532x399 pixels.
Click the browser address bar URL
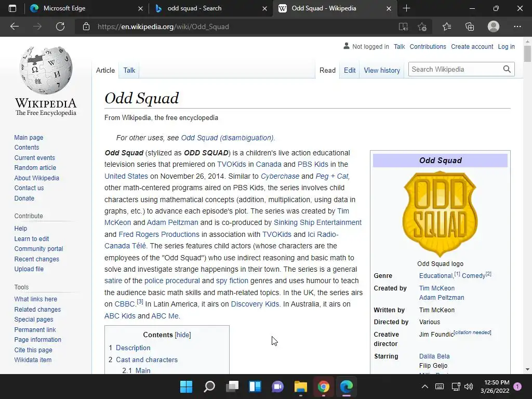point(163,26)
